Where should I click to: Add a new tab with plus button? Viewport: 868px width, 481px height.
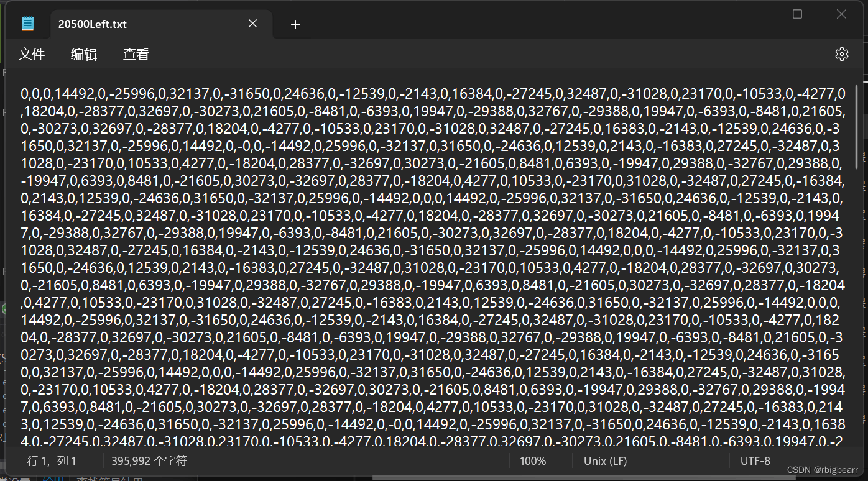(295, 24)
